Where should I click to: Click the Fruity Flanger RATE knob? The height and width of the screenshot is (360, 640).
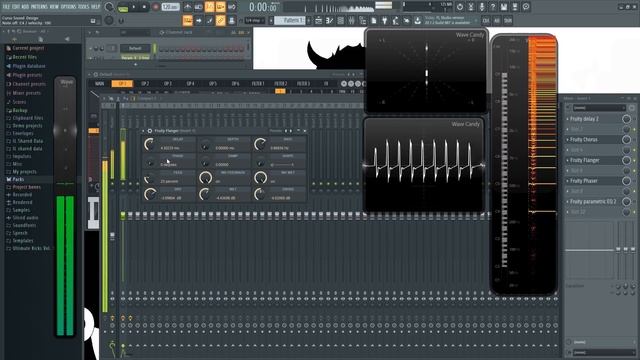pos(260,144)
